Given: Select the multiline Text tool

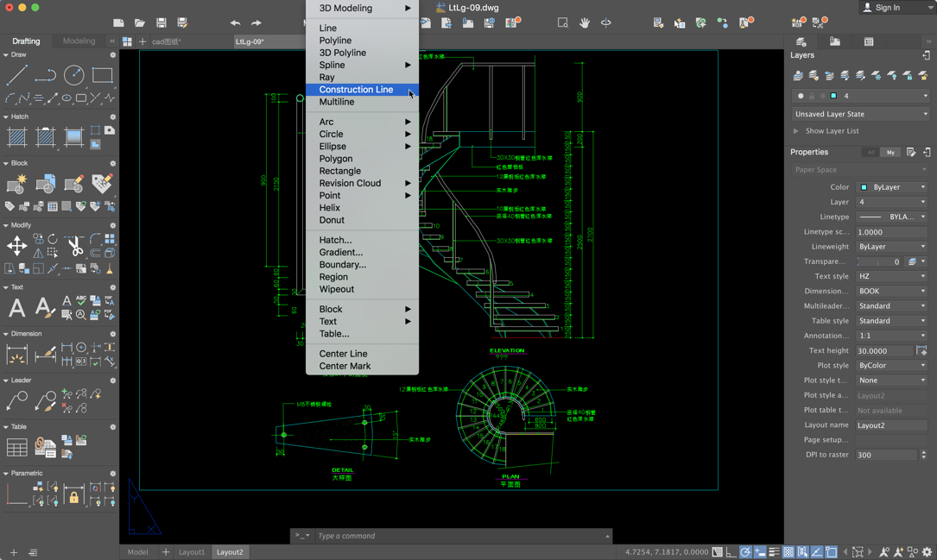Looking at the screenshot, I should coord(17,307).
